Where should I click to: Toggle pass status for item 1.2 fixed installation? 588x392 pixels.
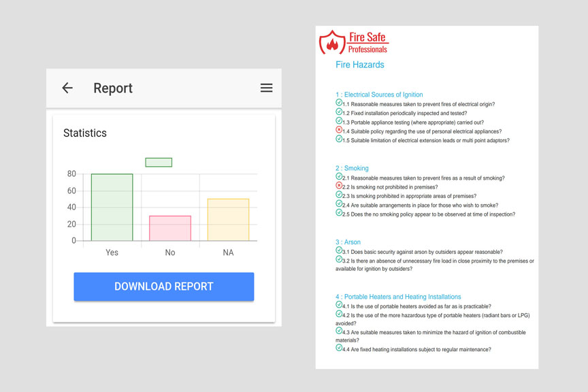[x=338, y=113]
